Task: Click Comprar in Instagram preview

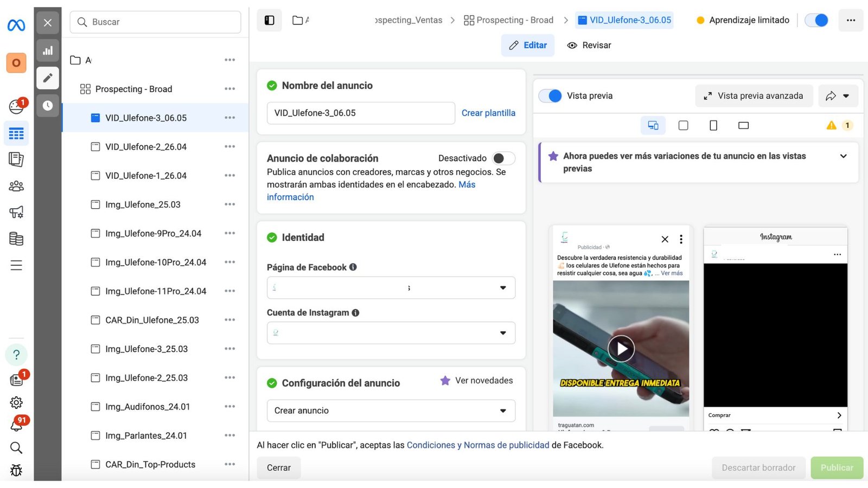Action: pyautogui.click(x=719, y=415)
